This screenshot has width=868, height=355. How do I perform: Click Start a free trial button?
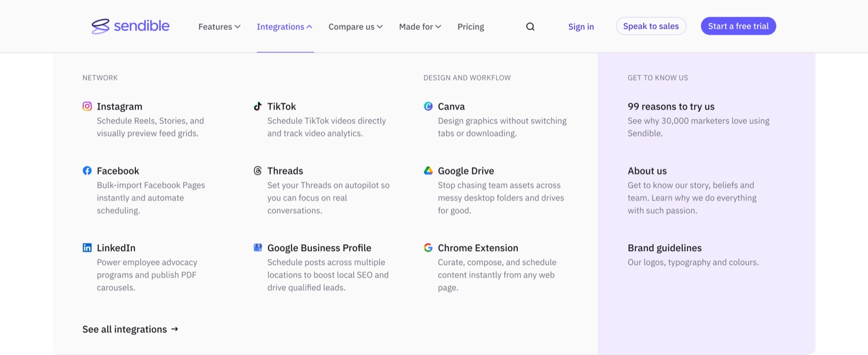tap(738, 26)
